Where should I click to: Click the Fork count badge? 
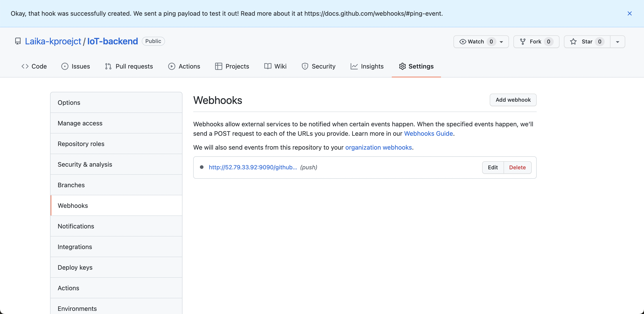pos(549,42)
